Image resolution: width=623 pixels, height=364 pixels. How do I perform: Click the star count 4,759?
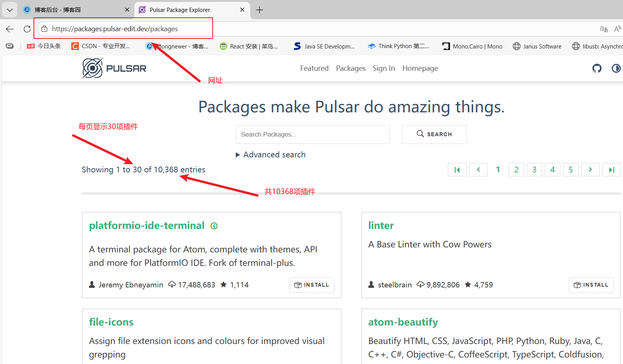(x=484, y=285)
